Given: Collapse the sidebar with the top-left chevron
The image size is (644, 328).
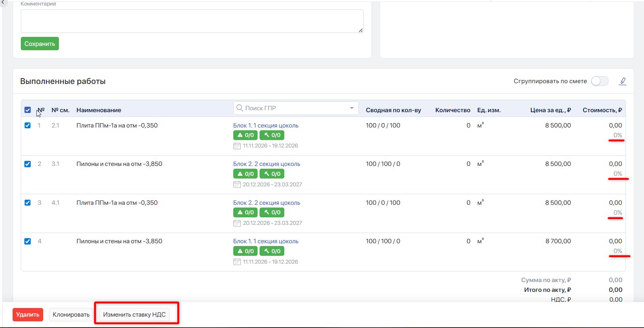Looking at the screenshot, I should tap(3, 2).
